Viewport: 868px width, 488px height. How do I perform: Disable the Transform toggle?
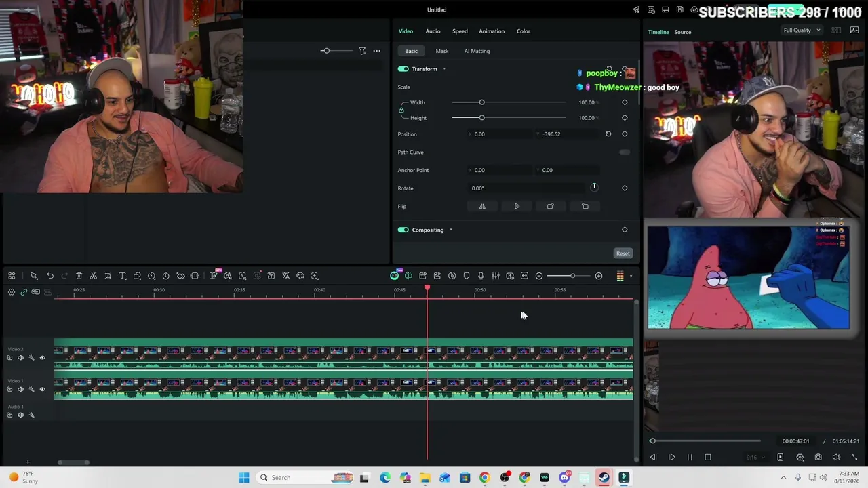point(403,69)
